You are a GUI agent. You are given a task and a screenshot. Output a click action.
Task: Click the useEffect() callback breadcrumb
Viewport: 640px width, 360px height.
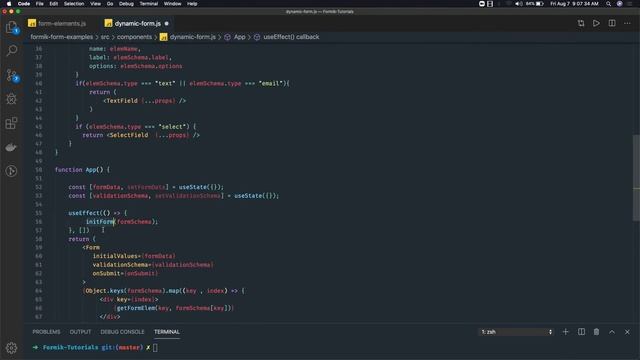click(x=287, y=37)
